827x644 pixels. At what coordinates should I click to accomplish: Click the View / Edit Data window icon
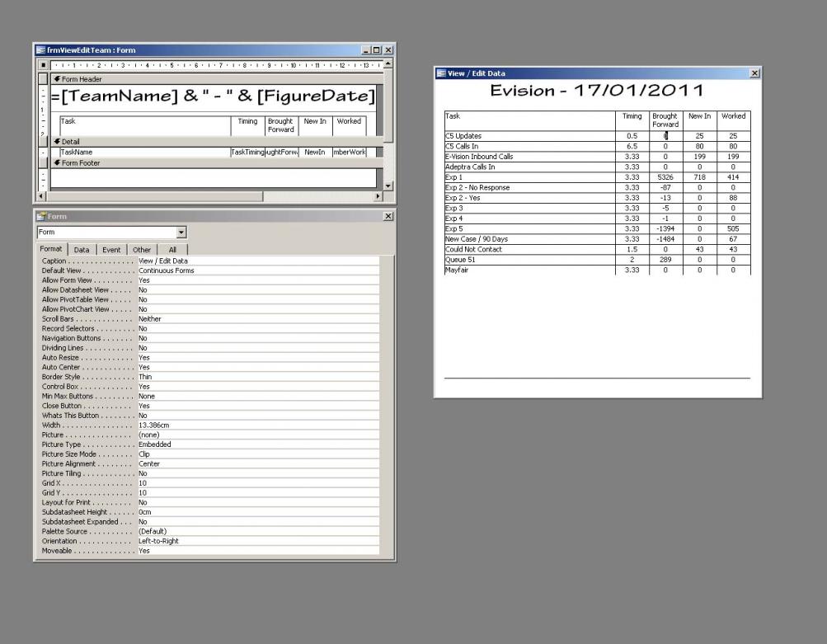(x=441, y=73)
